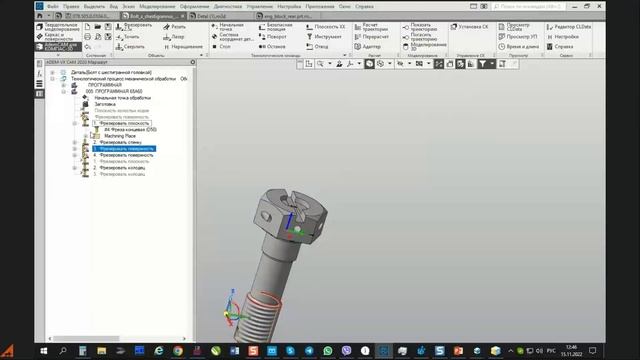Select the Резать (Cut) tool
Image resolution: width=640 pixels, height=360 pixels.
tap(174, 27)
